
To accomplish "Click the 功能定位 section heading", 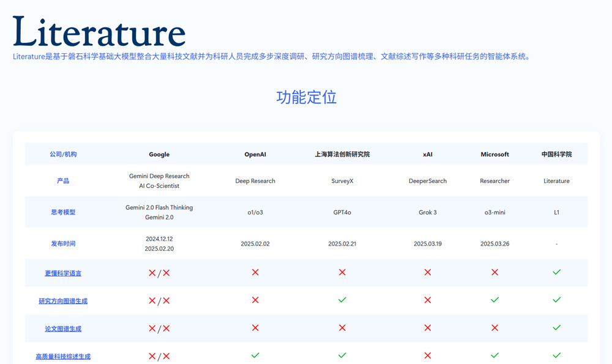I will [306, 97].
